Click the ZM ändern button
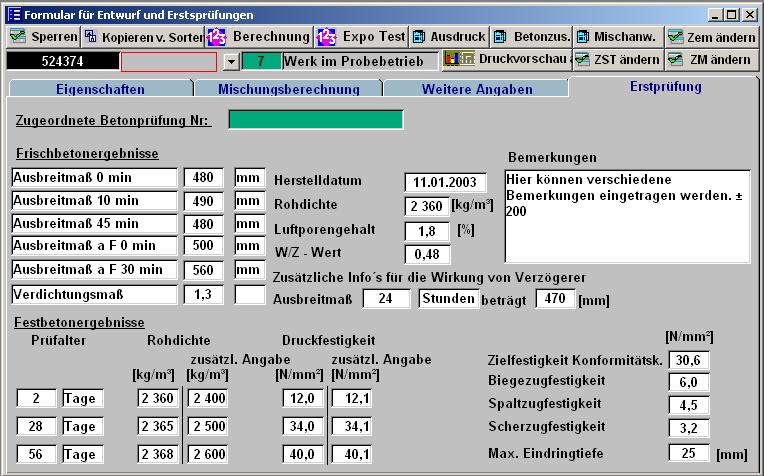 pos(711,60)
